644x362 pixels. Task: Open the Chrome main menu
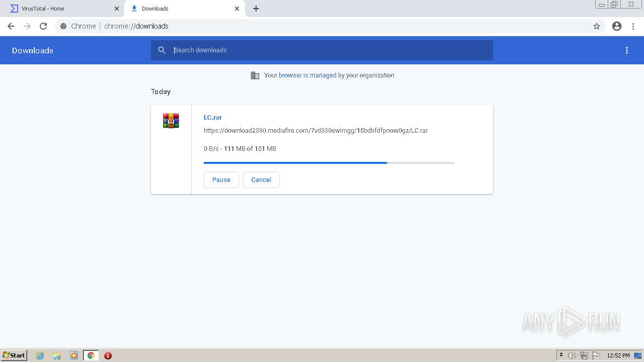[633, 26]
